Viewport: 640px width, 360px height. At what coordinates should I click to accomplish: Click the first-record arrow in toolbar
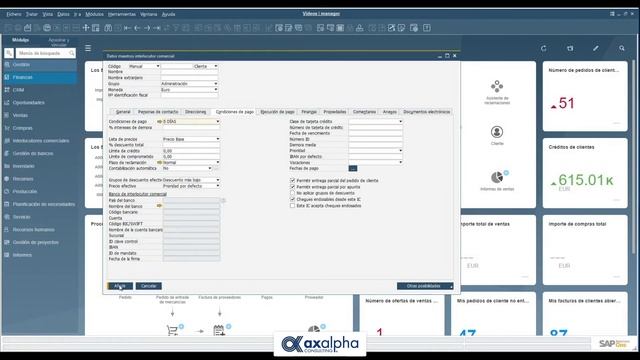[127, 28]
